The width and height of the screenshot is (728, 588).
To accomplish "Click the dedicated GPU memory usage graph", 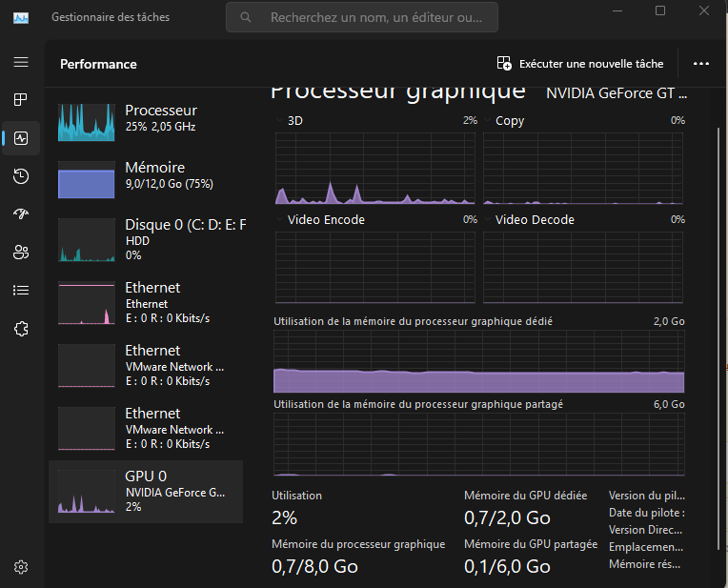I will tap(479, 361).
